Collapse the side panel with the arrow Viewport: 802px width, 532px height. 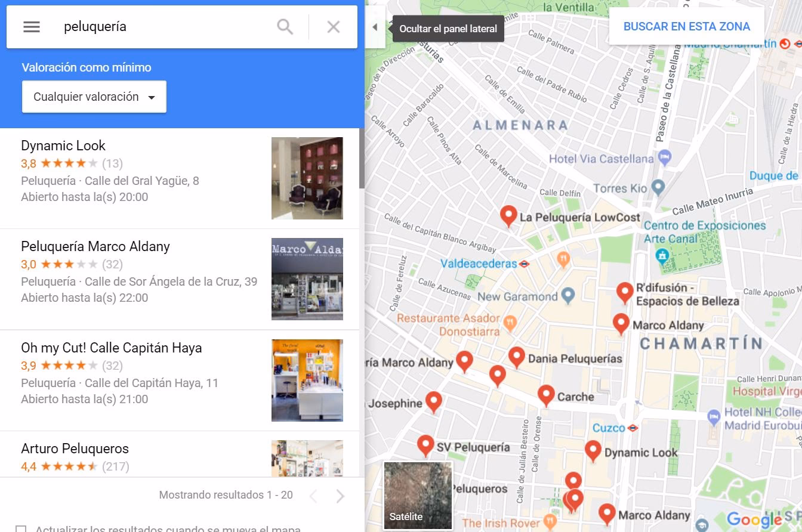[x=374, y=26]
